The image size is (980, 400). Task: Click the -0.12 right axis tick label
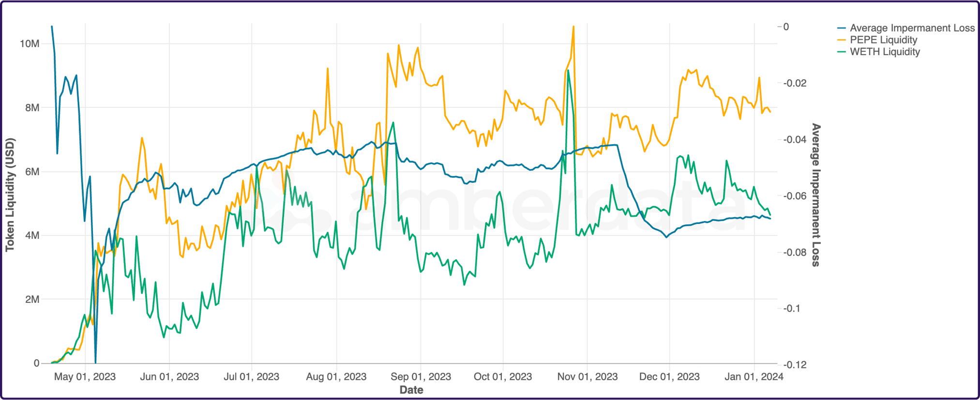(x=795, y=365)
